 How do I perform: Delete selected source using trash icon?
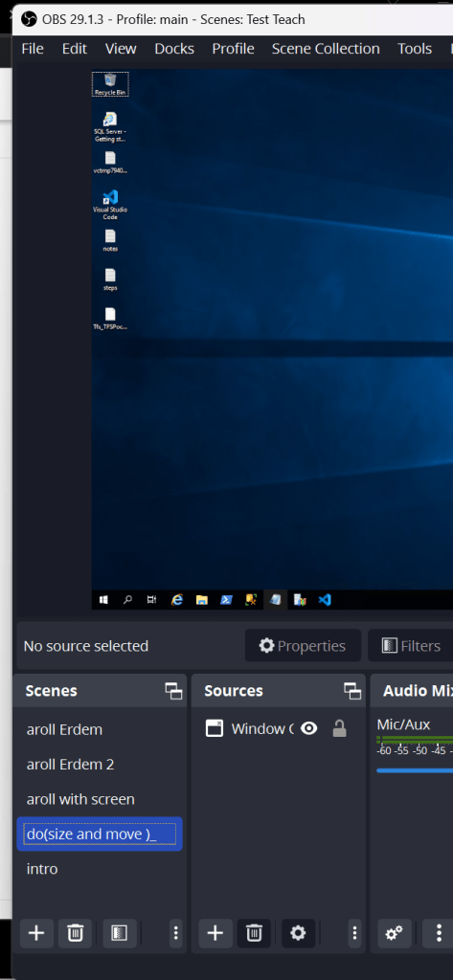[x=254, y=933]
